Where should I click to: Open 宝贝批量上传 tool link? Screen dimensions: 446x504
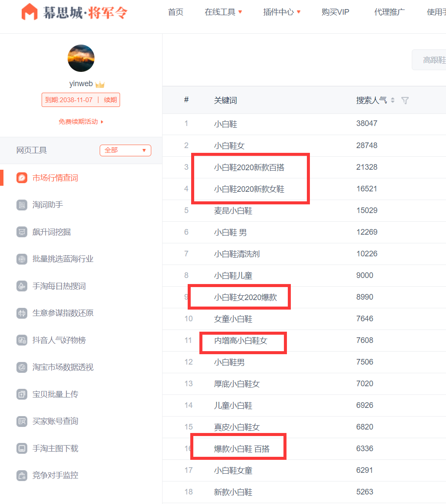tap(55, 394)
